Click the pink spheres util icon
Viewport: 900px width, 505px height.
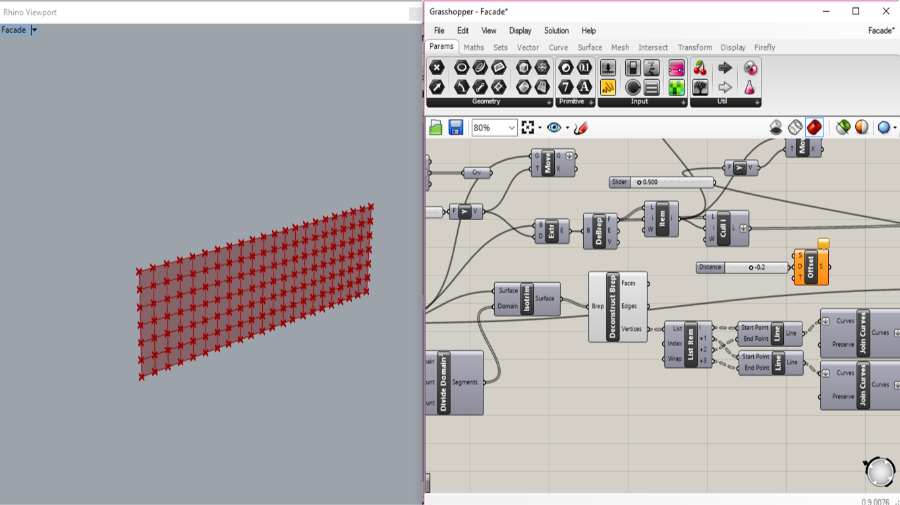pos(750,68)
